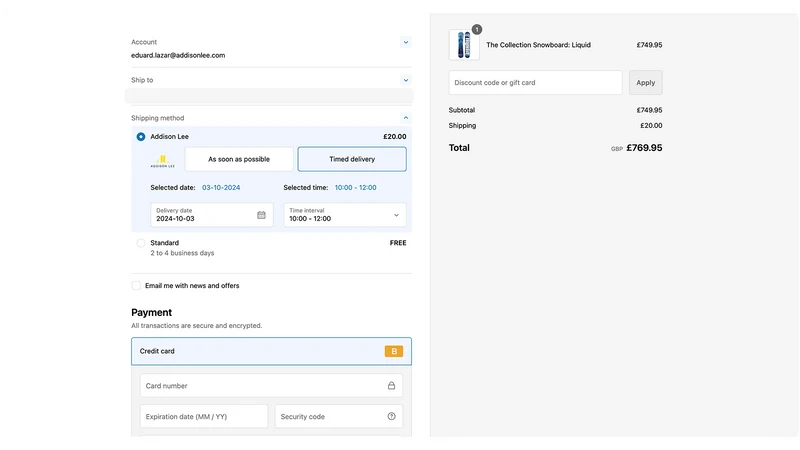Click the help icon in Security code field
Image resolution: width=800 pixels, height=450 pixels.
click(x=391, y=416)
